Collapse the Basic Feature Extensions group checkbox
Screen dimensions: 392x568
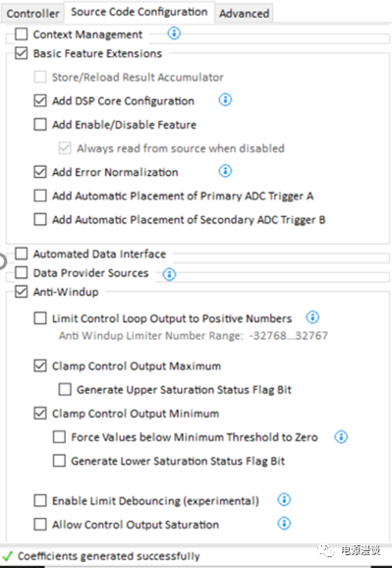[21, 53]
